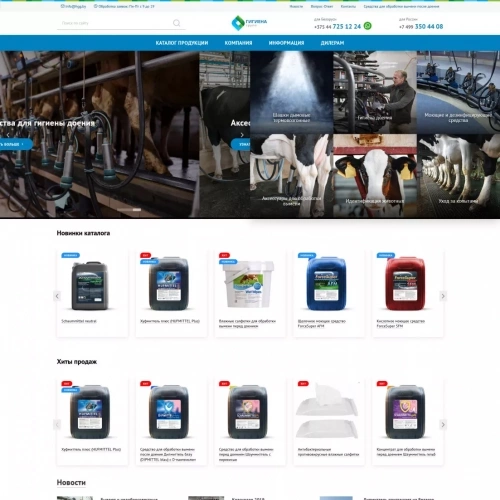The image size is (500, 500).
Task: Click into the site search field
Action: pos(115,23)
